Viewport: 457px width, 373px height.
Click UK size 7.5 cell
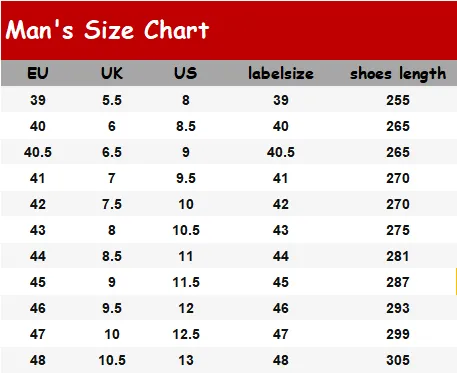112,204
